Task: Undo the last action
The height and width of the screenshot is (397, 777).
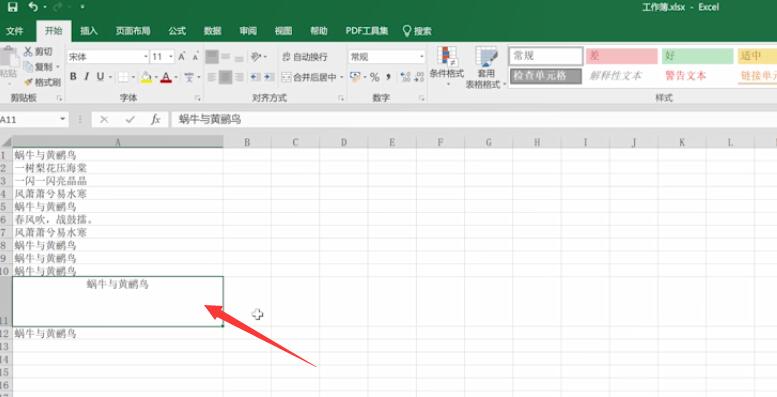Action: point(33,7)
